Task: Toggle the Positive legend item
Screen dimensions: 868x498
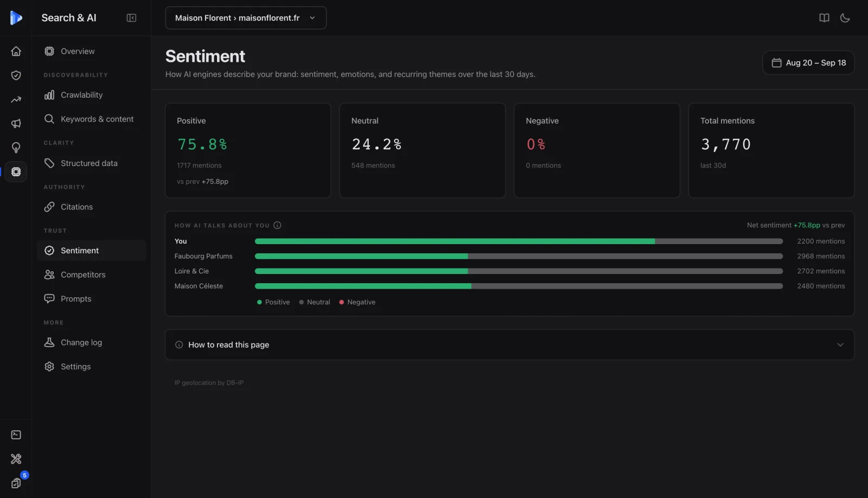Action: 273,302
